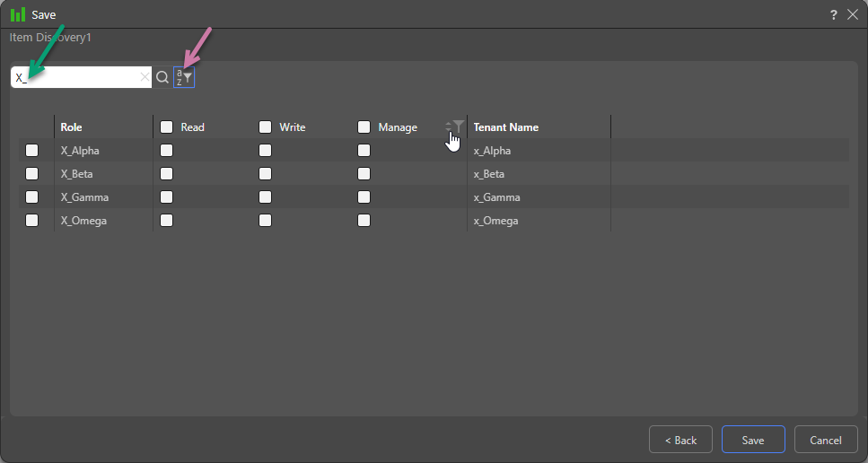Click the Tenant Name filter funnel icon
This screenshot has height=463, width=868.
459,127
